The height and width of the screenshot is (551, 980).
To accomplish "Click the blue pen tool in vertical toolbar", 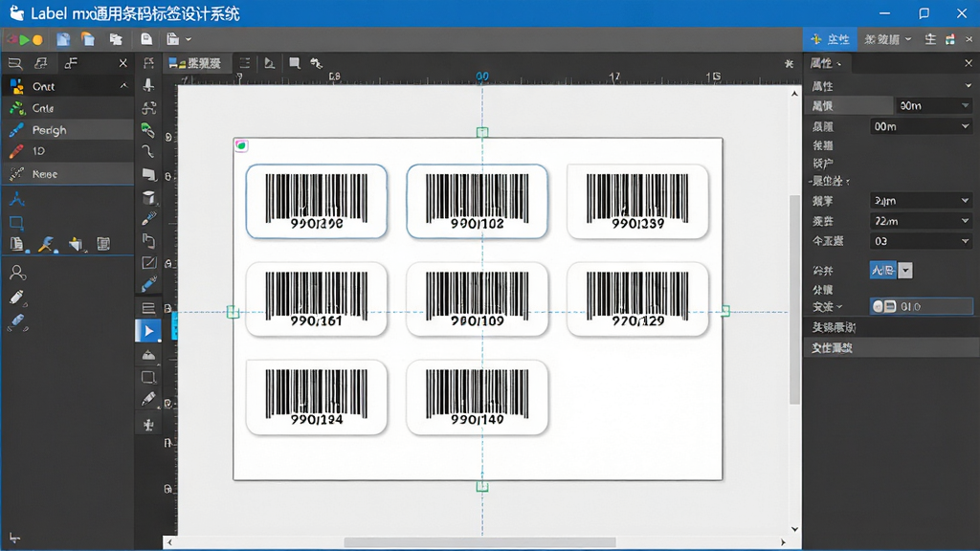I will [x=148, y=285].
